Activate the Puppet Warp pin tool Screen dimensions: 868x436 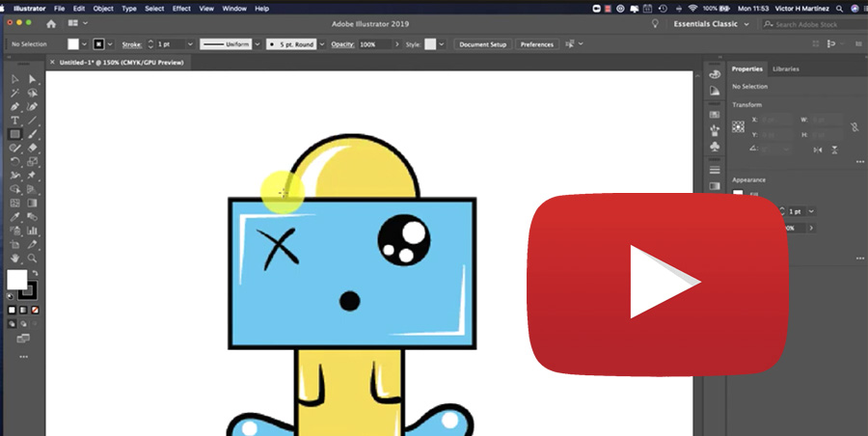[x=32, y=176]
